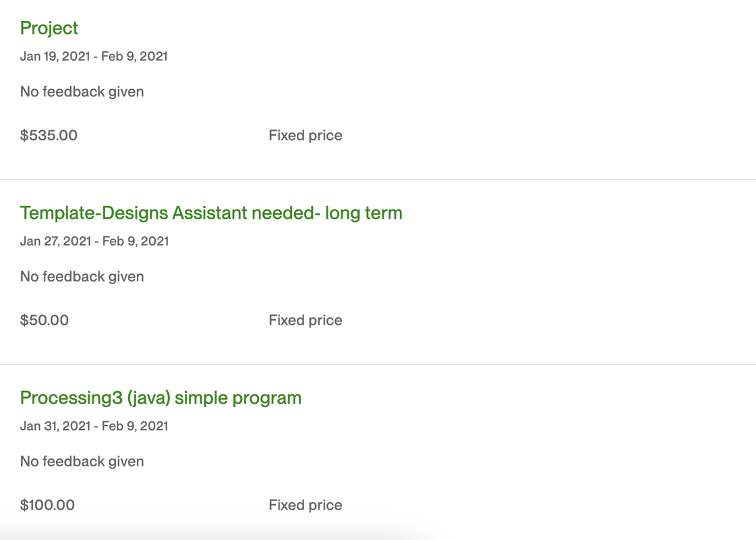
Task: Open "Template-Designs Assistant needed- long term" link
Action: click(210, 213)
